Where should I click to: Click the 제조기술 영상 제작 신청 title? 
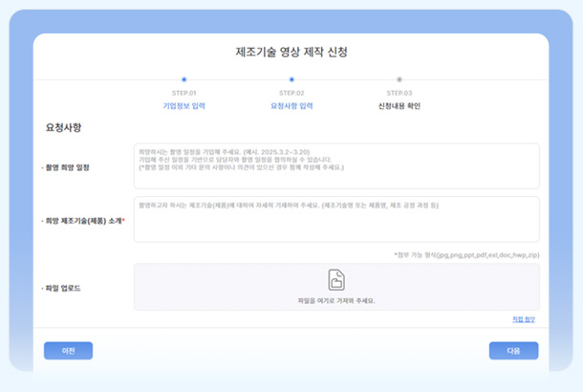coord(291,52)
